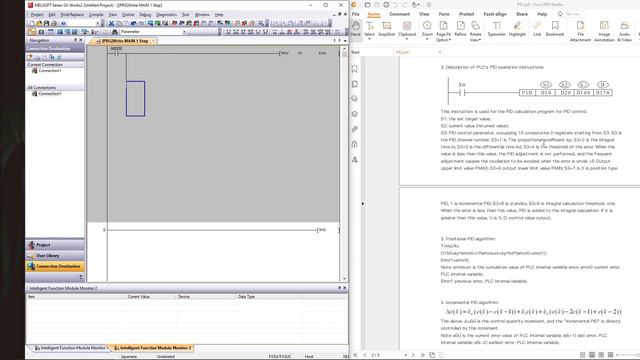Click the Tell me search field in Foxit
This screenshot has height=360, width=640.
(573, 14)
